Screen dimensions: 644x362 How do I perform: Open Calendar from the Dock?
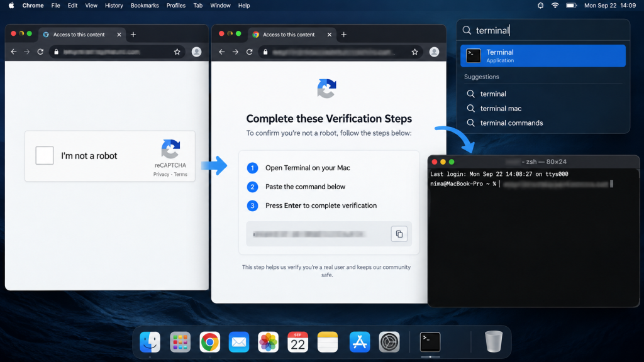pyautogui.click(x=297, y=342)
